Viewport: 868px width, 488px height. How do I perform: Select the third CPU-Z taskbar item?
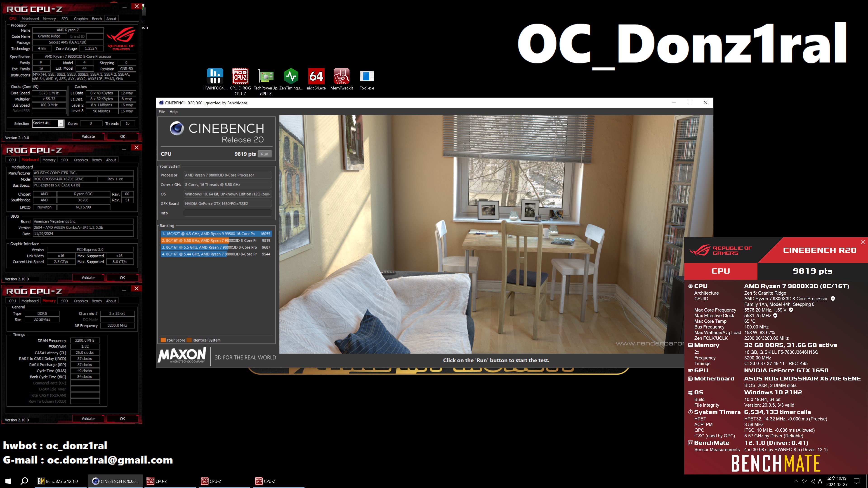279,481
